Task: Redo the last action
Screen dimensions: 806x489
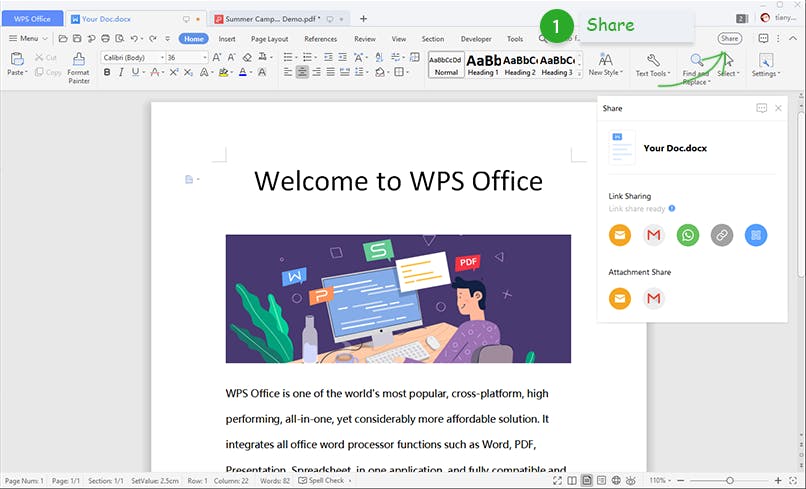Action: tap(153, 39)
